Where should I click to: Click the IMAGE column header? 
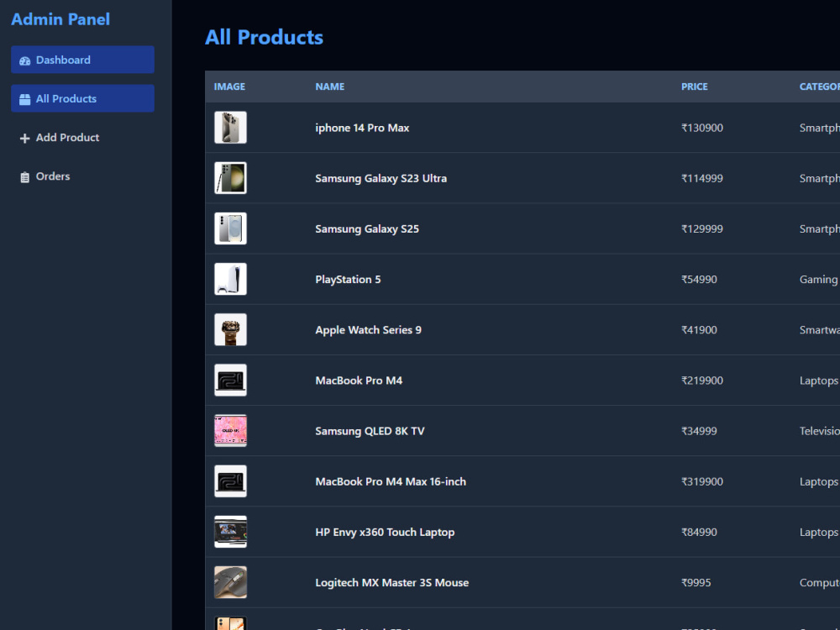click(x=229, y=87)
